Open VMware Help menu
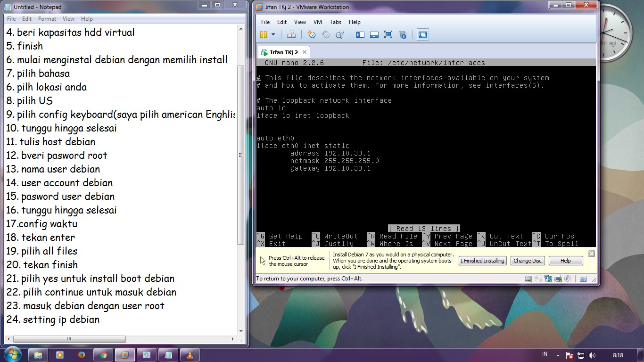Screen dimensions: 644x362 (x=355, y=22)
